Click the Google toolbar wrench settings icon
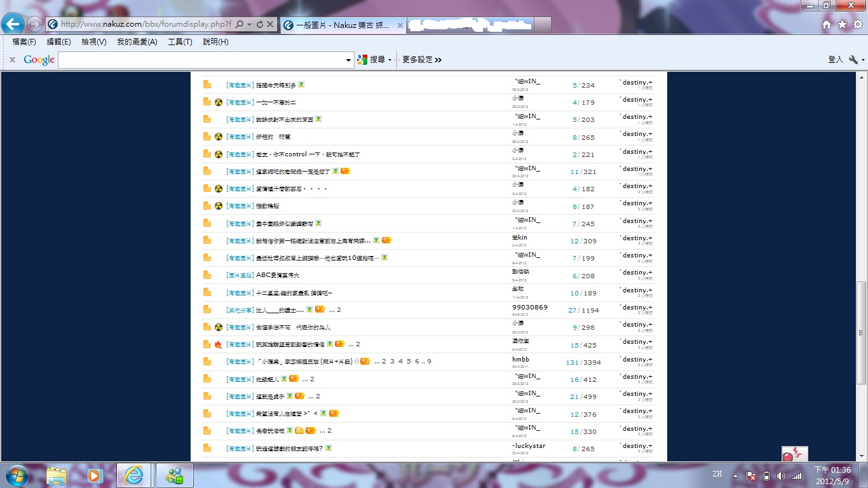The image size is (868, 488). coord(853,59)
